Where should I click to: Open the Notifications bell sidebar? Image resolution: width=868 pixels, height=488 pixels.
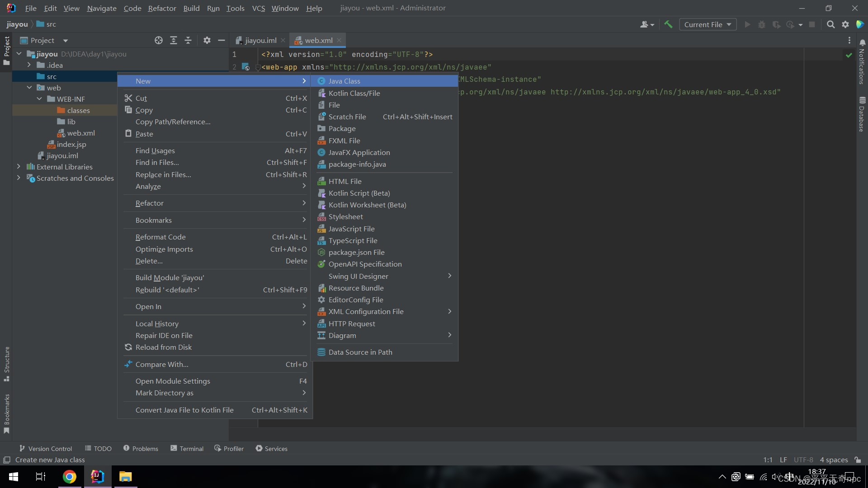(862, 61)
